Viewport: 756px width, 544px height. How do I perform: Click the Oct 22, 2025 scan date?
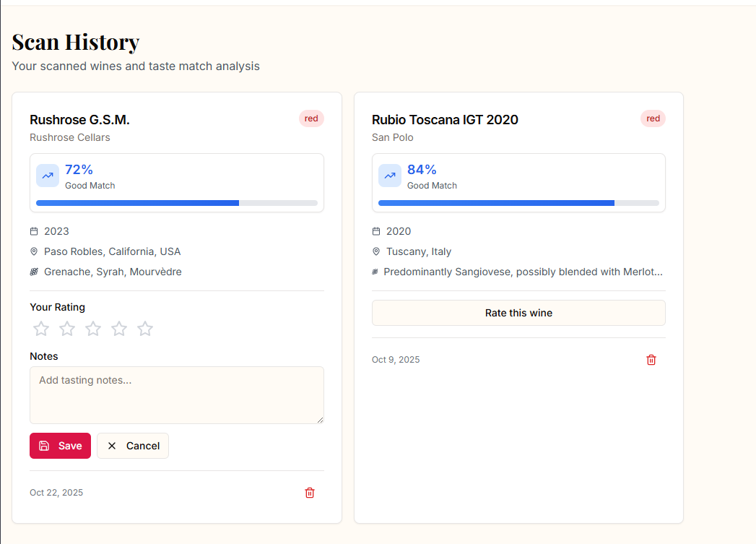56,493
